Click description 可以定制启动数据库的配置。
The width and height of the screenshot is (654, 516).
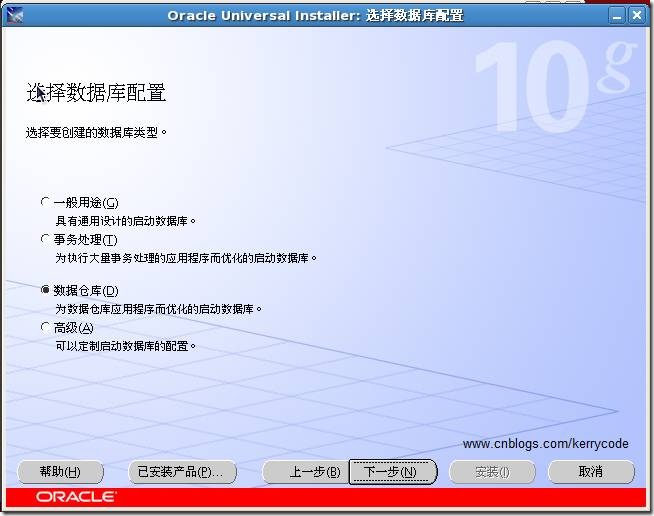click(x=125, y=346)
